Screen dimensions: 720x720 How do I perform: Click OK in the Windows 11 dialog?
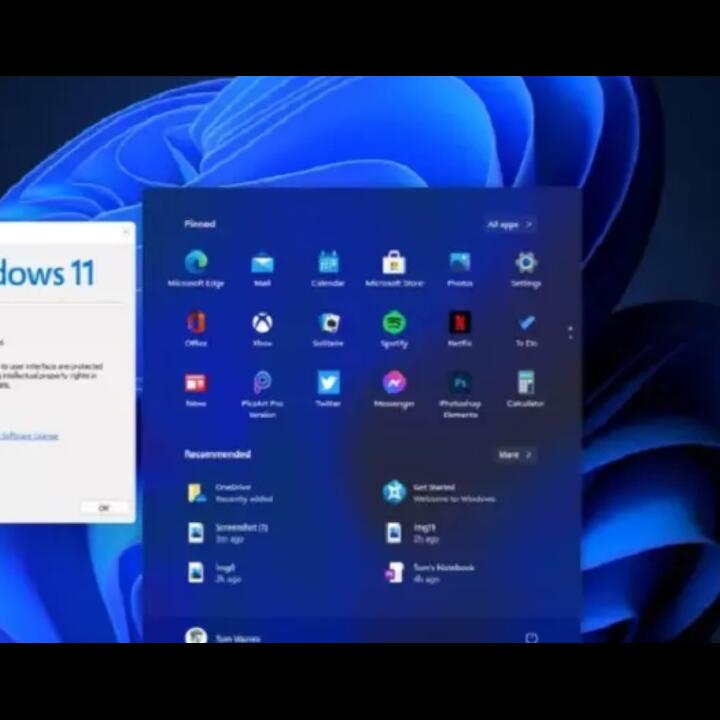[104, 508]
